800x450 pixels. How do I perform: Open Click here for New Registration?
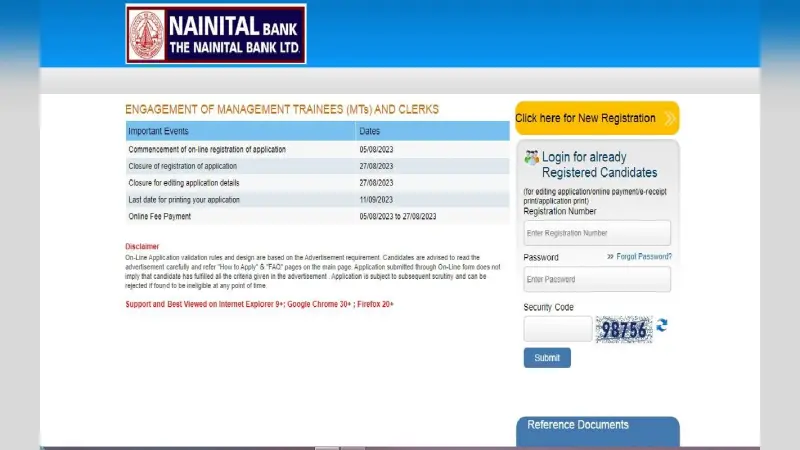tap(597, 118)
